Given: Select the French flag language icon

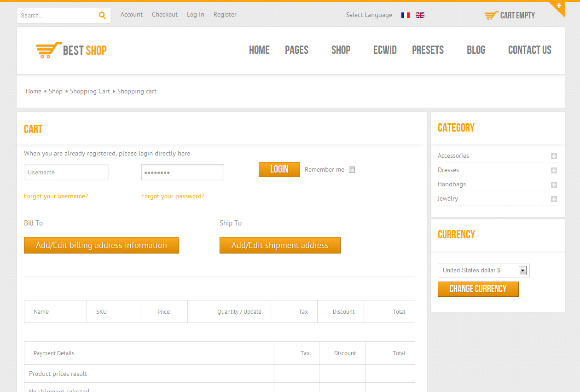Looking at the screenshot, I should point(405,15).
